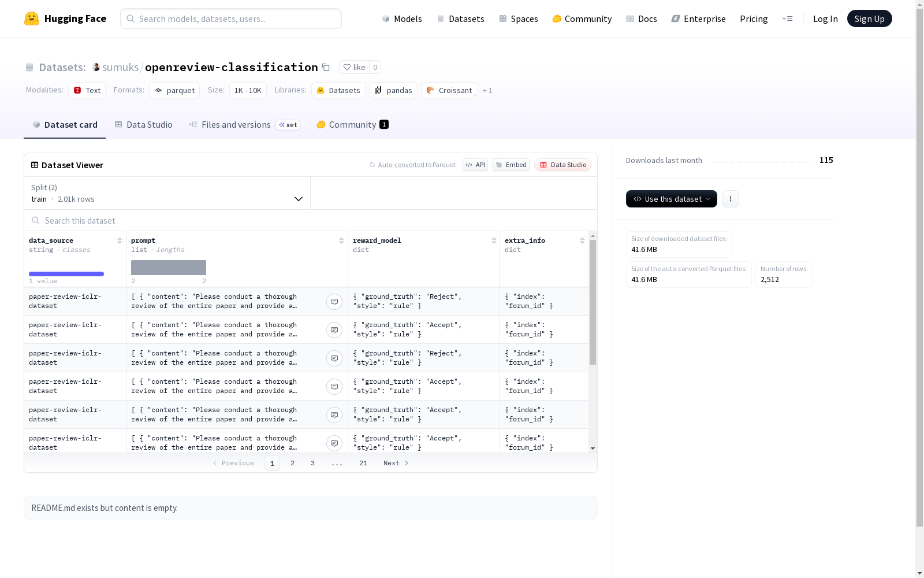This screenshot has height=578, width=924.
Task: Switch to the Data Studio tab
Action: [144, 124]
